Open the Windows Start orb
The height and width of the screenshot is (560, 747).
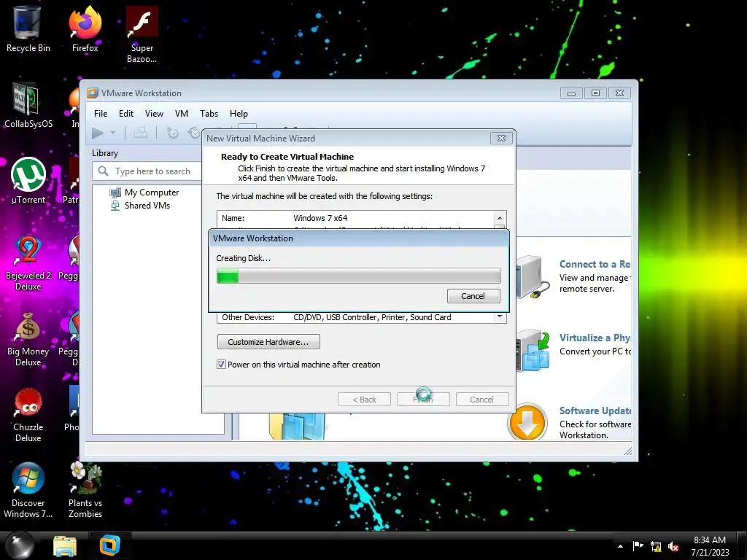20,545
